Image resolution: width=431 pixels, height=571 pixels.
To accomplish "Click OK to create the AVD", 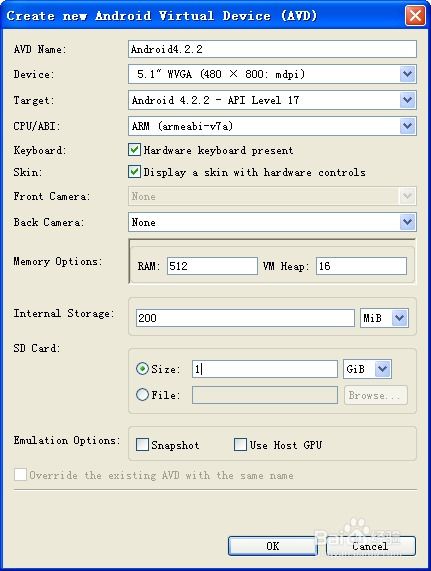I will pyautogui.click(x=273, y=546).
